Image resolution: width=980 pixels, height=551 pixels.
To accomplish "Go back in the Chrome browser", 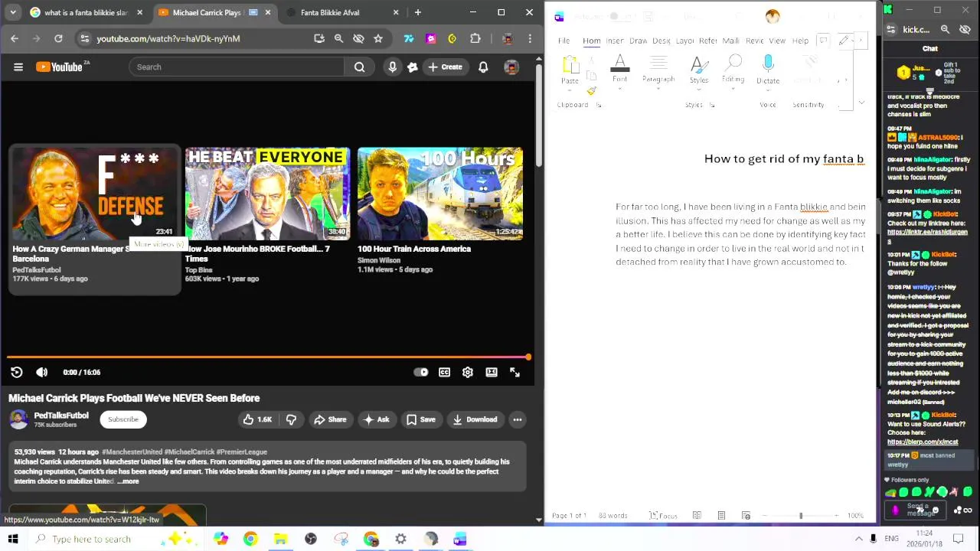I will (x=15, y=38).
